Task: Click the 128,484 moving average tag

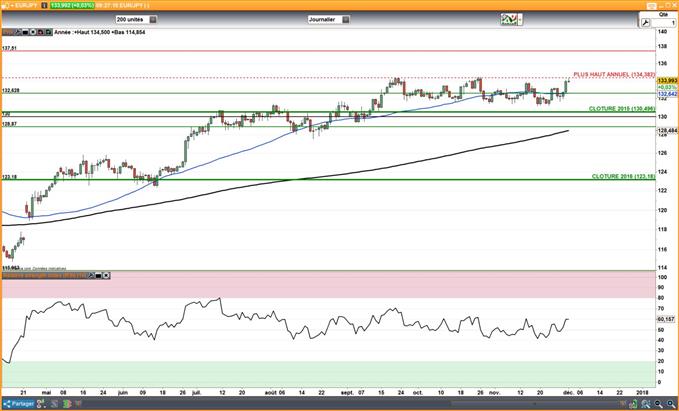Action: [667, 130]
